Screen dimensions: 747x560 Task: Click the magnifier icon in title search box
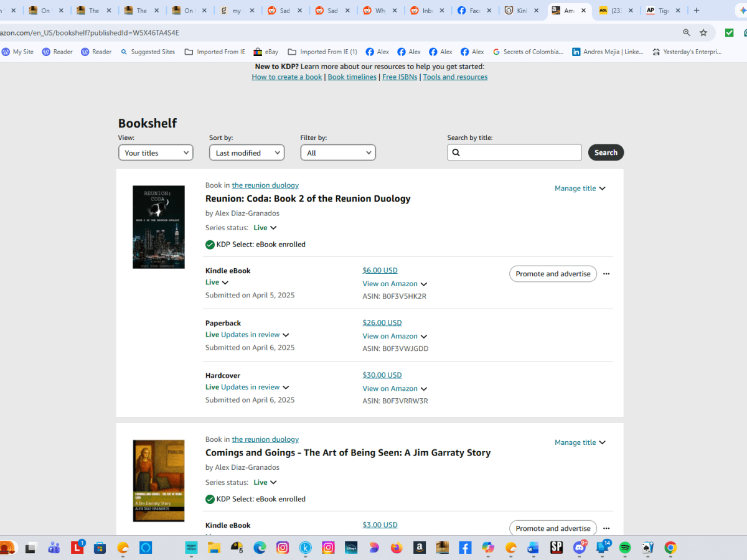pos(456,152)
